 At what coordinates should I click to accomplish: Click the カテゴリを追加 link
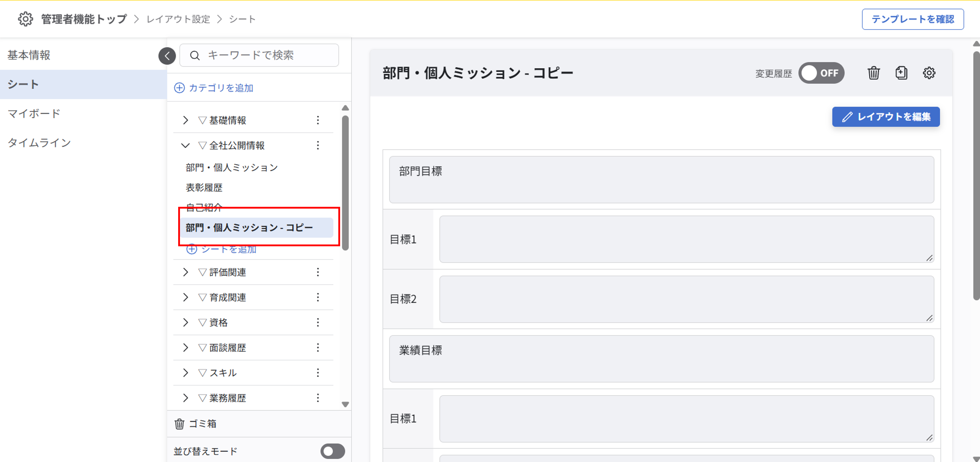click(x=213, y=88)
